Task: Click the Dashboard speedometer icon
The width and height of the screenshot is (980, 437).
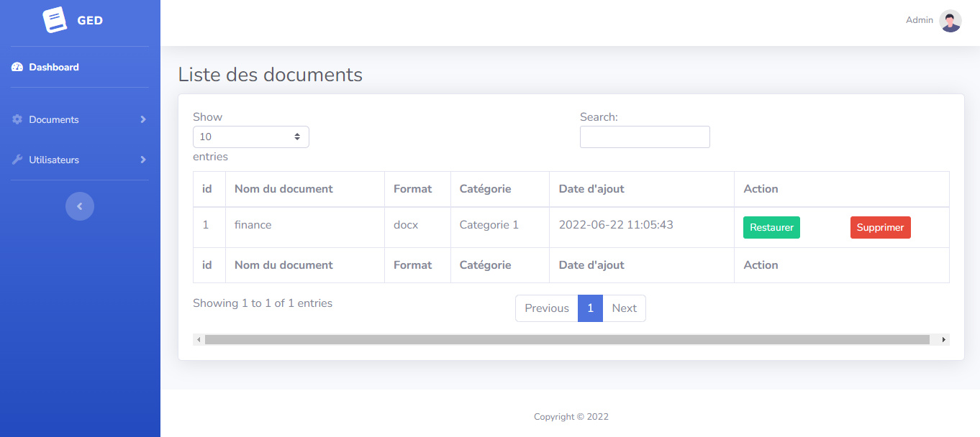Action: [x=17, y=68]
